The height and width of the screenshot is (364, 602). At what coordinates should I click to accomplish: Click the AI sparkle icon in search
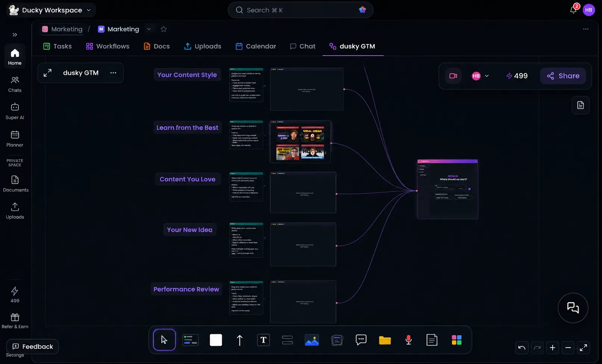point(362,10)
